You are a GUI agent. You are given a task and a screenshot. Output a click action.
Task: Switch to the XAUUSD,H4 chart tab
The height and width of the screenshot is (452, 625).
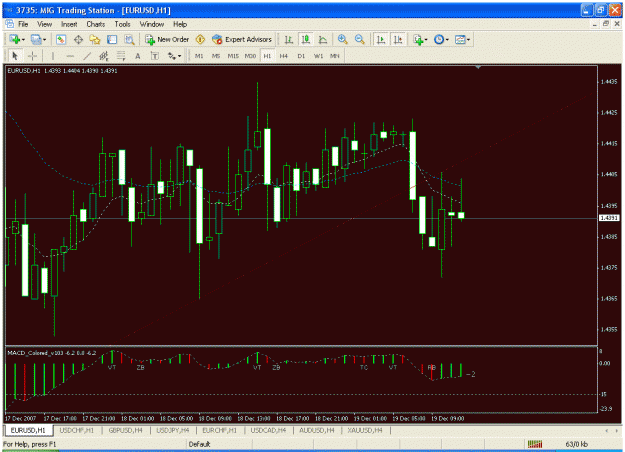pyautogui.click(x=365, y=430)
